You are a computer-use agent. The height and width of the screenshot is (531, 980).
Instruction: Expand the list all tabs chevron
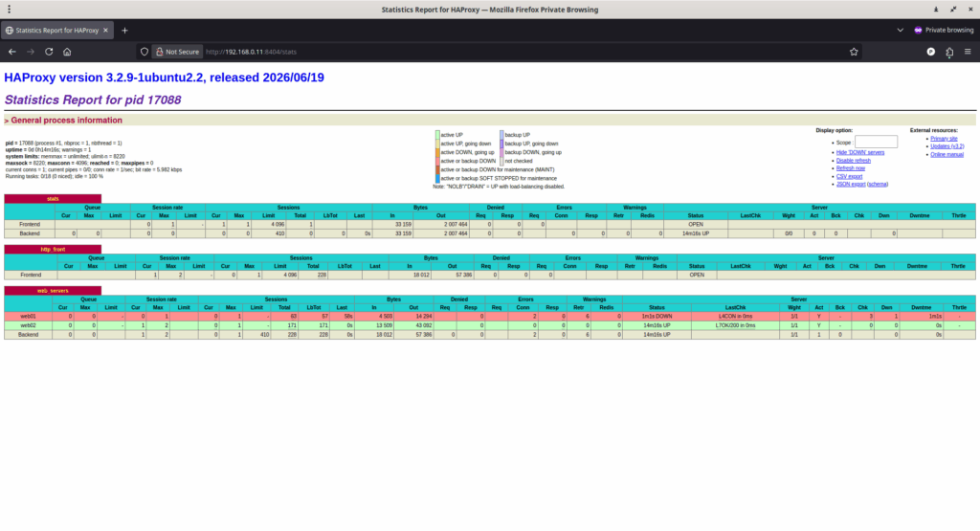click(900, 30)
